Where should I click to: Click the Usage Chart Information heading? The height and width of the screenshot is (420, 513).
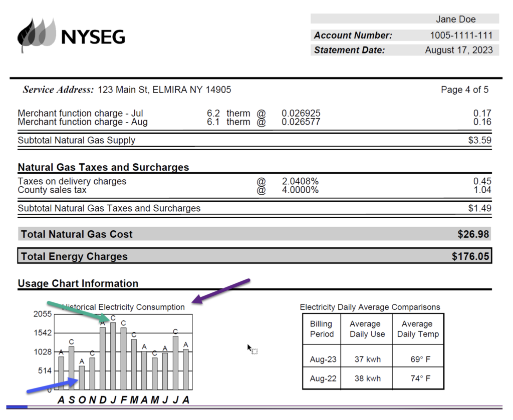pos(78,283)
